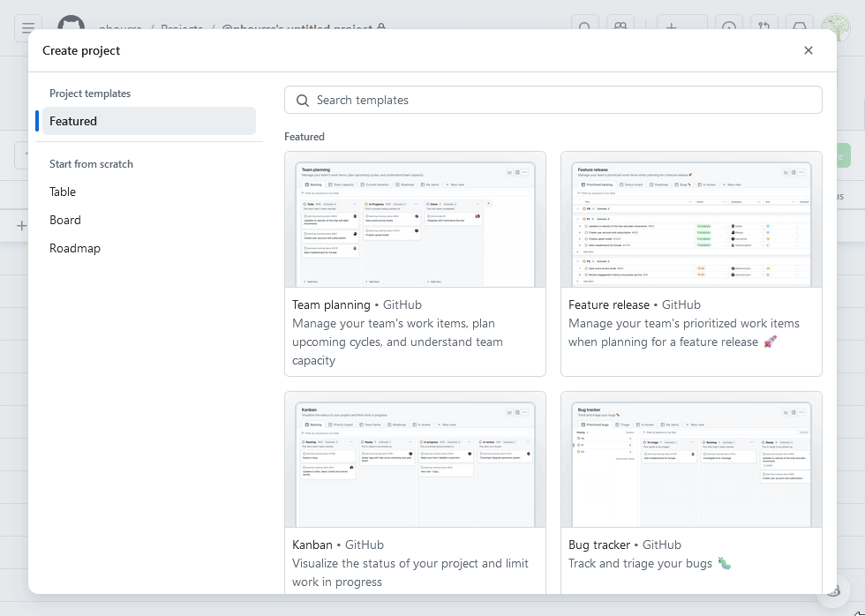Screen dimensions: 865x616
Task: Open the Team planning template preview image
Action: tap(415, 220)
